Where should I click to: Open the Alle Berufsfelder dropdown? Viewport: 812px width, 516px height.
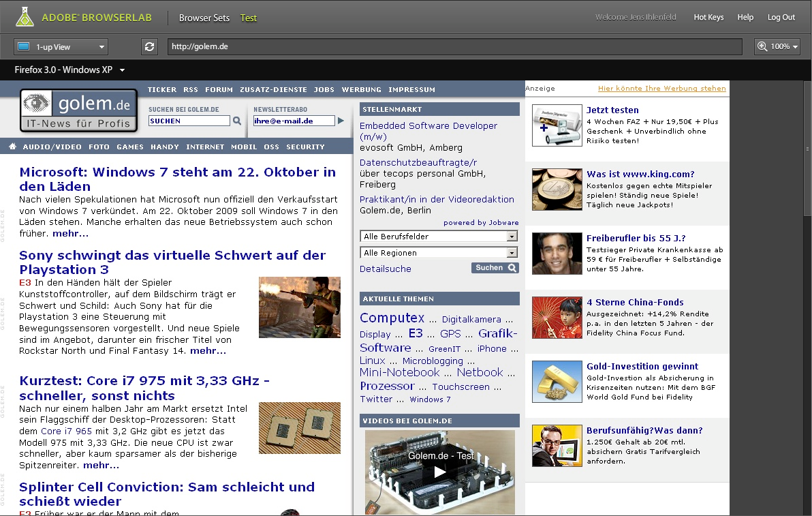point(439,237)
